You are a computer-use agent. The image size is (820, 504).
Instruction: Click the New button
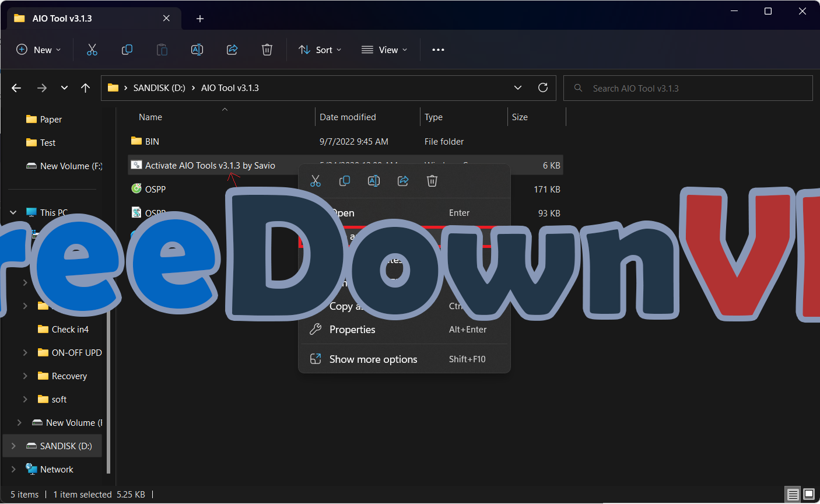click(38, 50)
